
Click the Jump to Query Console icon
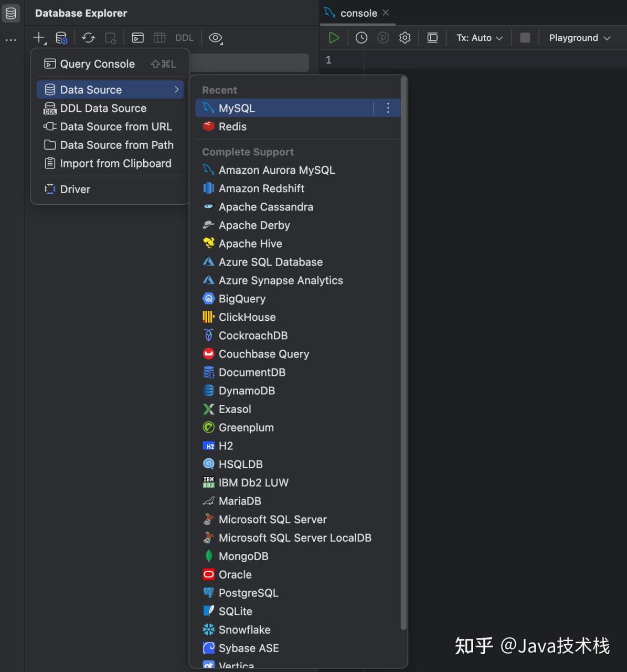click(137, 38)
